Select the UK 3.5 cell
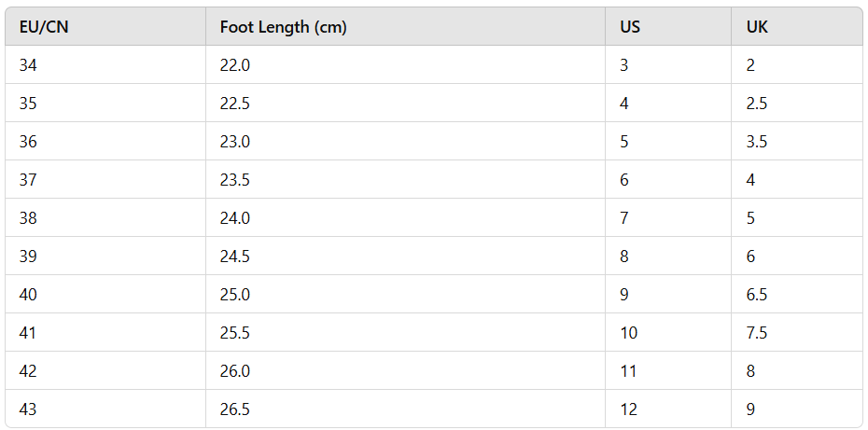The width and height of the screenshot is (868, 430). pyautogui.click(x=757, y=142)
